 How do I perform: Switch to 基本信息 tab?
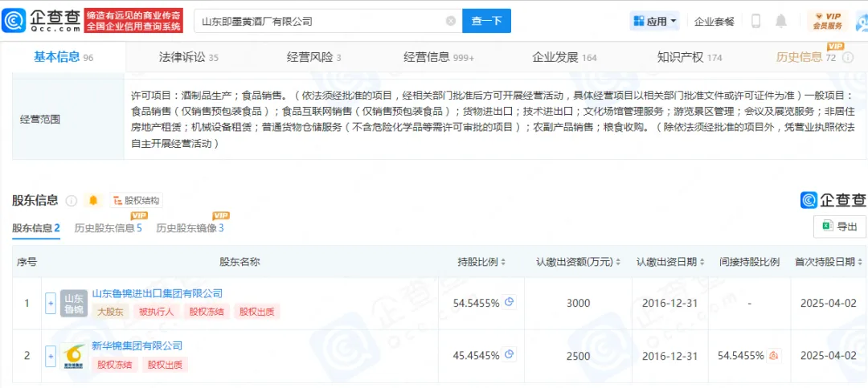click(63, 57)
